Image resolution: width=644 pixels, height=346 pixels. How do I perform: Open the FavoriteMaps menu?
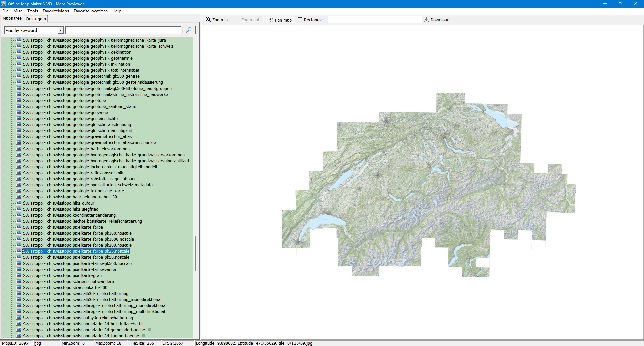coord(56,11)
